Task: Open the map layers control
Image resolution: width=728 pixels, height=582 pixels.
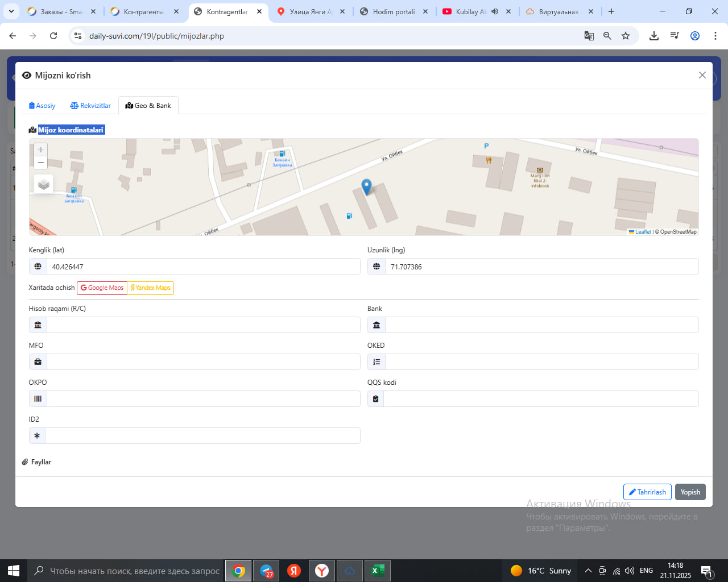Action: 44,185
